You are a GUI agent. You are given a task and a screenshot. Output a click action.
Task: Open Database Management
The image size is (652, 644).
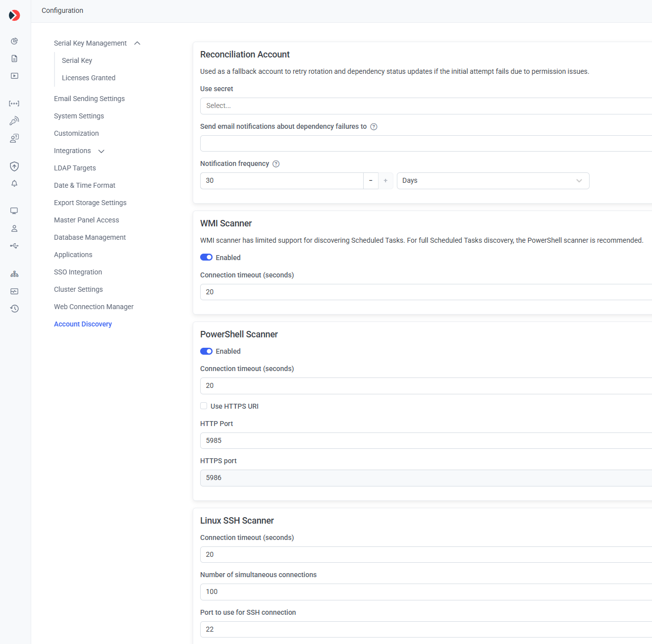(90, 237)
